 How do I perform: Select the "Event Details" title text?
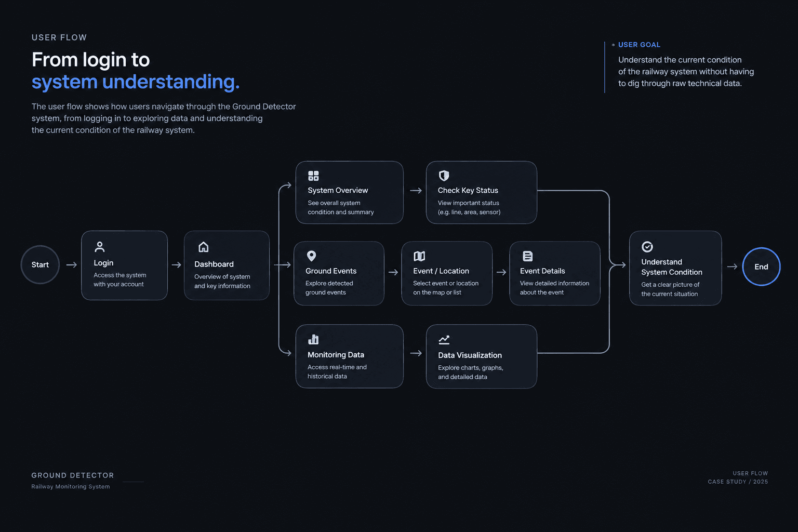pos(542,271)
